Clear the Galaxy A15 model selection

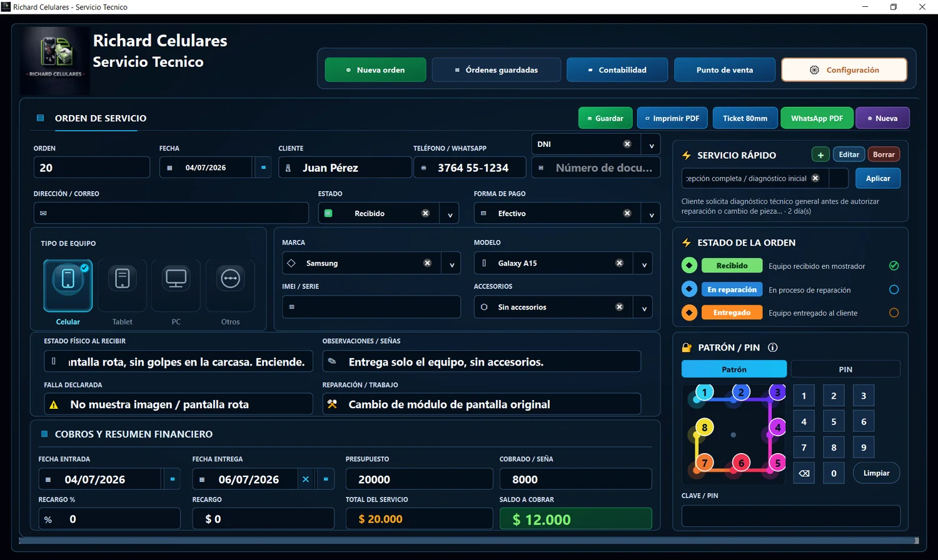pos(619,263)
